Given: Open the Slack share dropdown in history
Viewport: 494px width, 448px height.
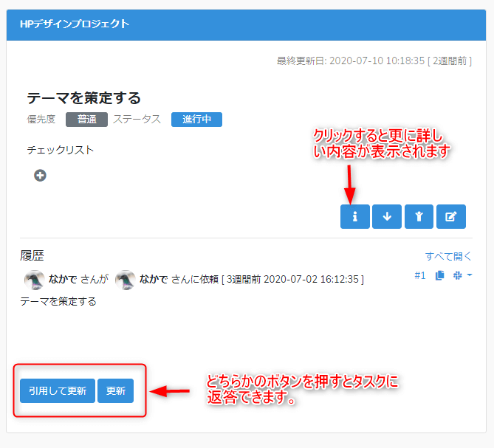Looking at the screenshot, I should click(462, 275).
